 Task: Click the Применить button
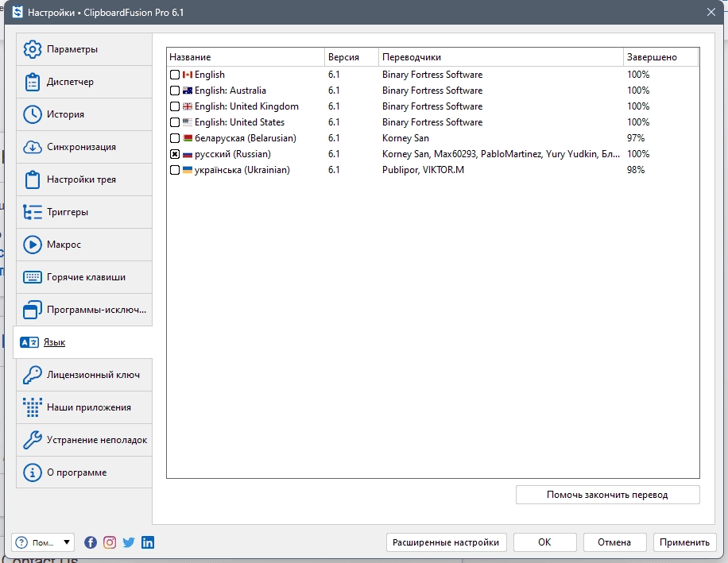point(684,542)
